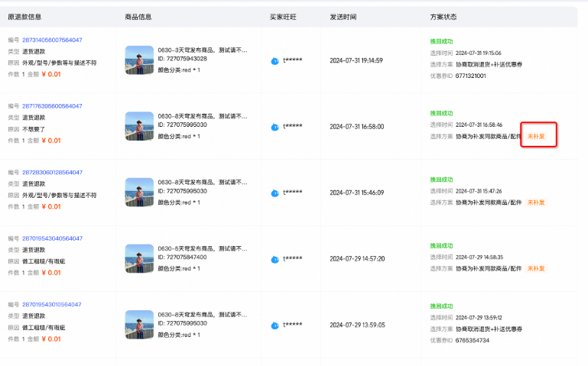Click 未补发 tag in 14:58:35 row
The height and width of the screenshot is (366, 588).
[536, 269]
